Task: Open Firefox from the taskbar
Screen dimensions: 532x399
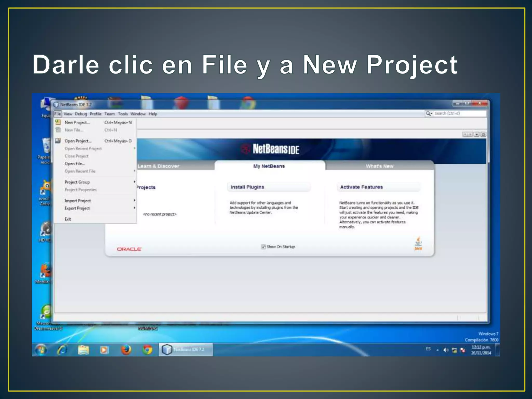Action: point(126,350)
